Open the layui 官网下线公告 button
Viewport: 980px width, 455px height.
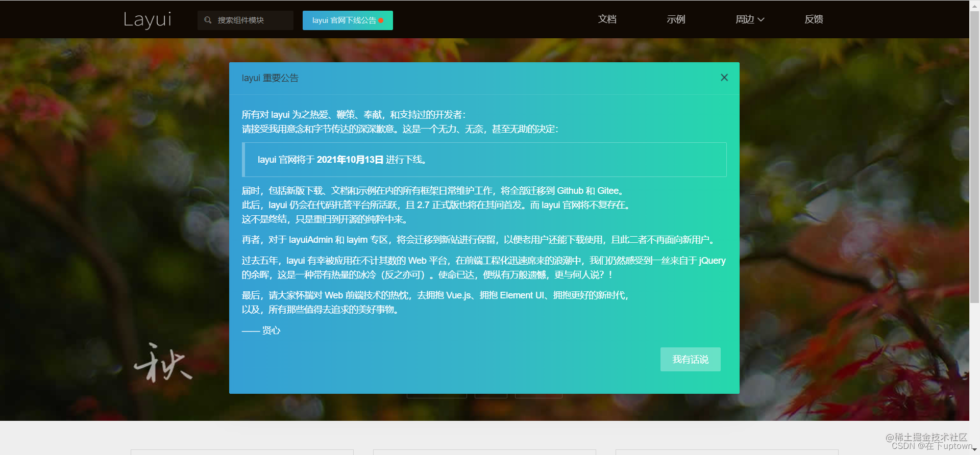pyautogui.click(x=348, y=20)
